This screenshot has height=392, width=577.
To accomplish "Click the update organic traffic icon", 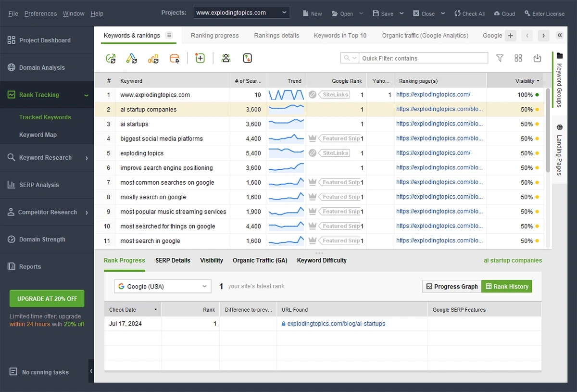I will point(153,58).
